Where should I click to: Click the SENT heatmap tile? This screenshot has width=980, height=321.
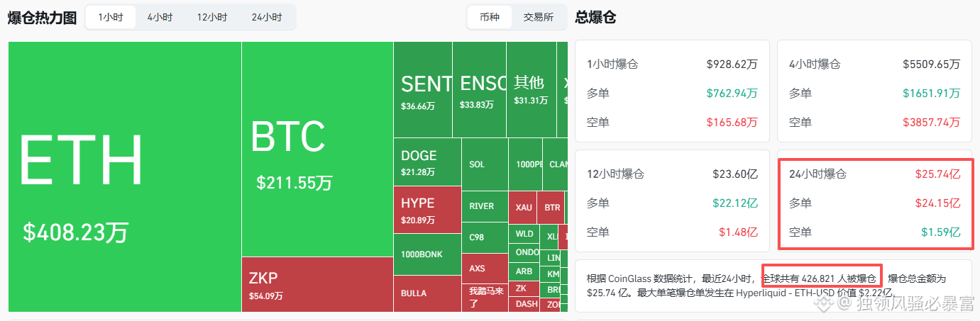[423, 90]
